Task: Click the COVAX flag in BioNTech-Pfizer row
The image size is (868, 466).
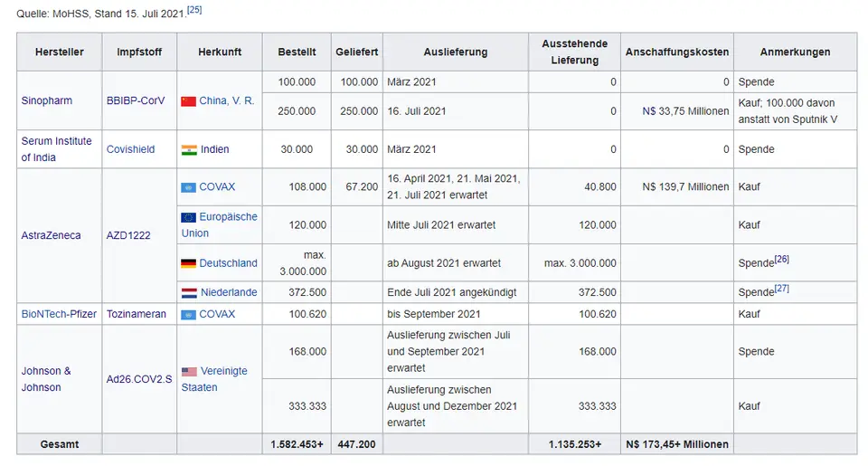Action: pos(188,314)
